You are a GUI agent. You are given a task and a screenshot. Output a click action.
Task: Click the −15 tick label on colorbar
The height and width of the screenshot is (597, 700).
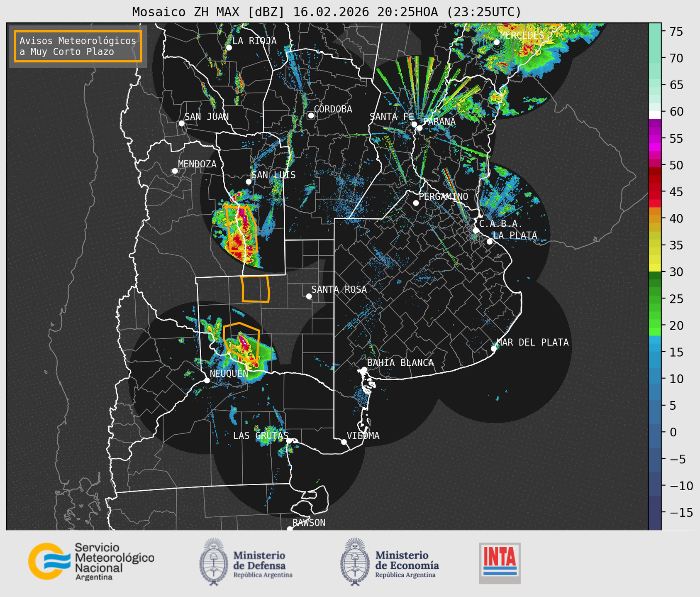click(x=681, y=512)
